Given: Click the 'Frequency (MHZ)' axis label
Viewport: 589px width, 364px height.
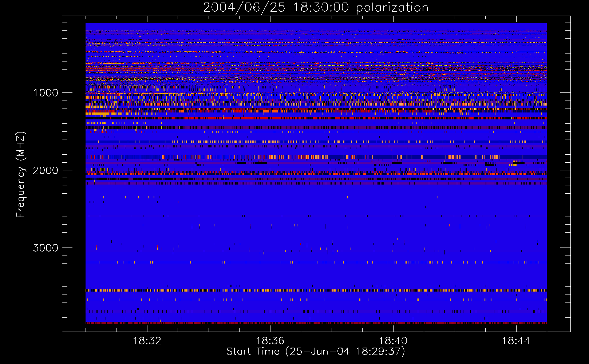Looking at the screenshot, I should tap(21, 175).
